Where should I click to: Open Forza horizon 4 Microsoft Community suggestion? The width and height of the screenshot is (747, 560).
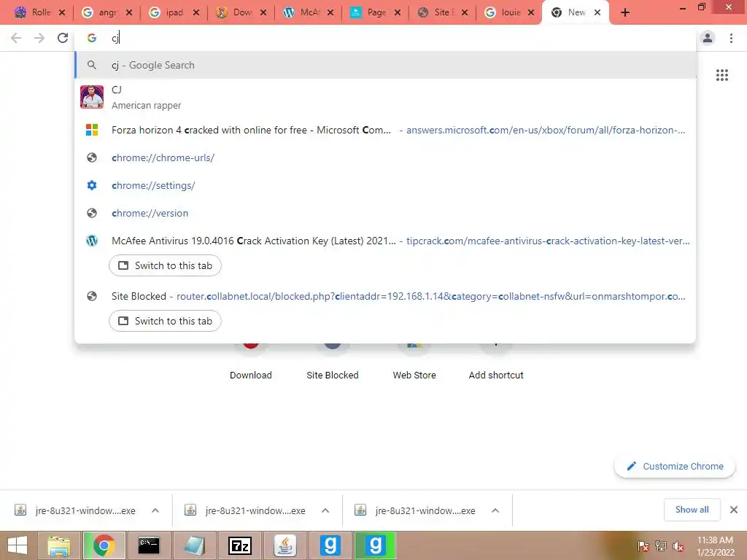(x=385, y=130)
